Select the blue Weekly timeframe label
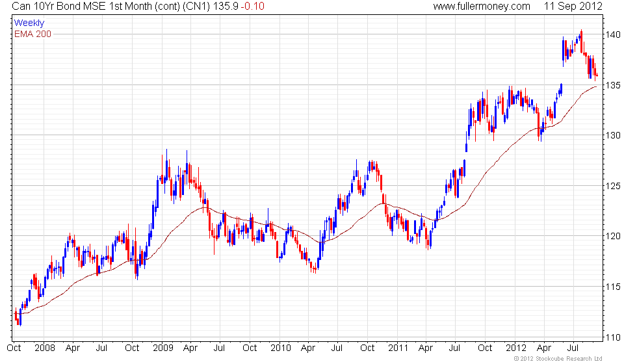 click(x=29, y=23)
